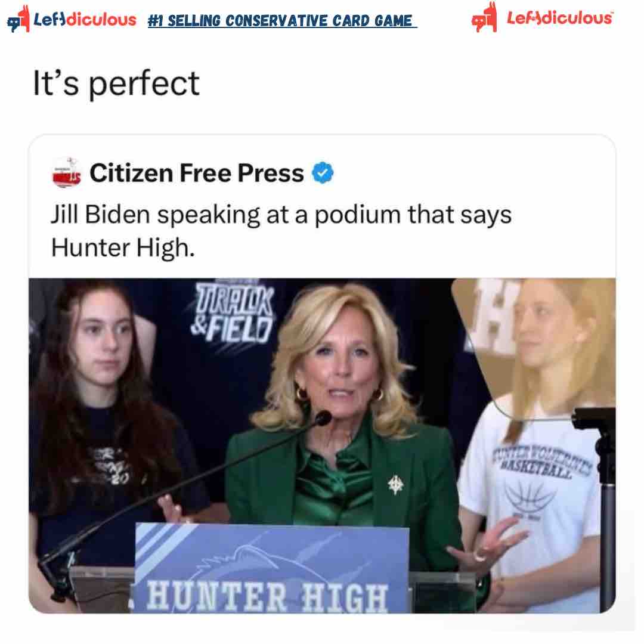Image resolution: width=644 pixels, height=644 pixels.
Task: Click the blue verified checkmark badge
Action: (x=323, y=173)
